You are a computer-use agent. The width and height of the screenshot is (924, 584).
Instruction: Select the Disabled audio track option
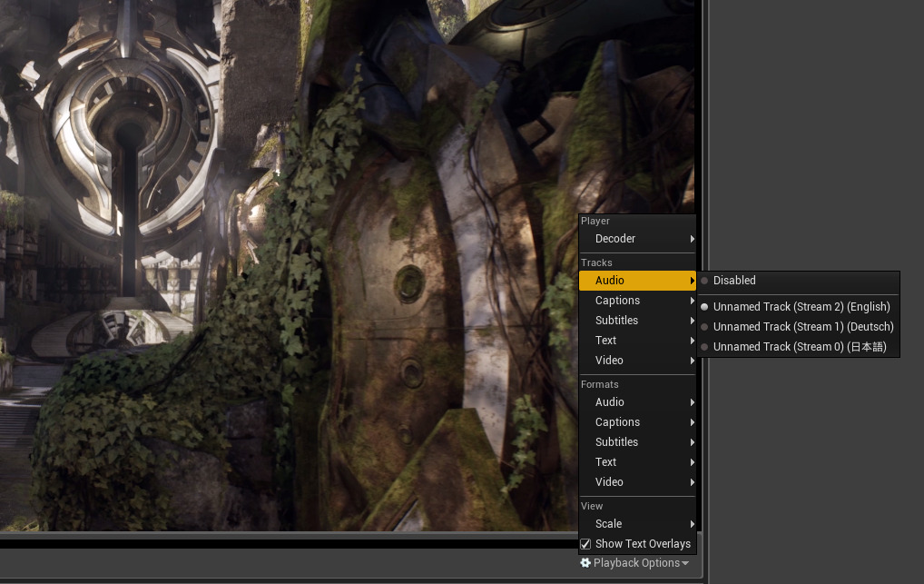[x=734, y=281]
